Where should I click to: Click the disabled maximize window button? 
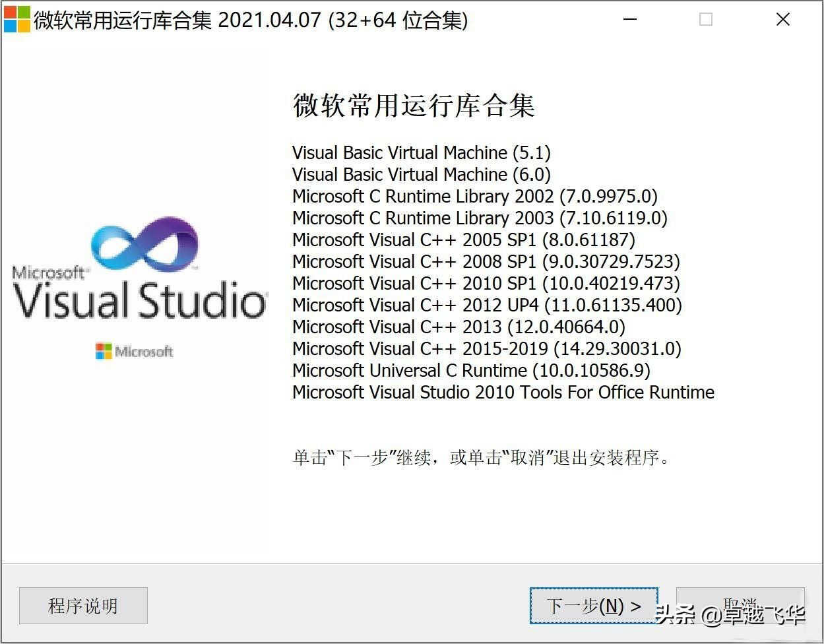pos(706,20)
